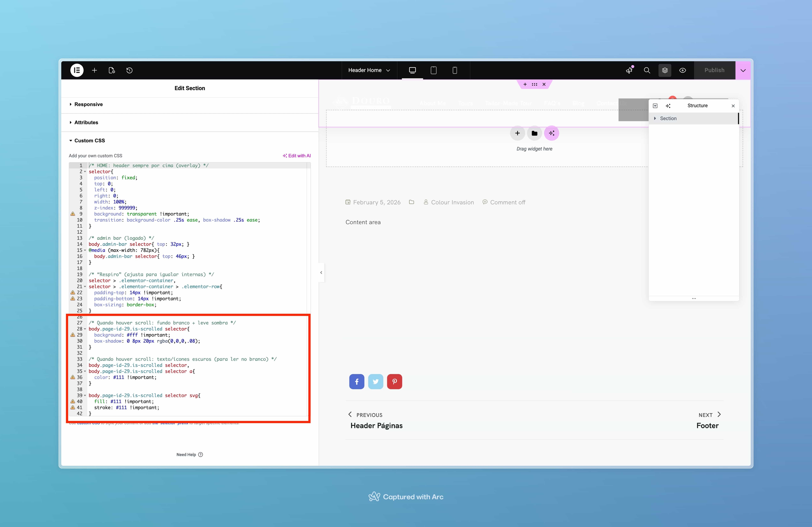Image resolution: width=812 pixels, height=527 pixels.
Task: Open the Header Home document dropdown
Action: [x=369, y=70]
